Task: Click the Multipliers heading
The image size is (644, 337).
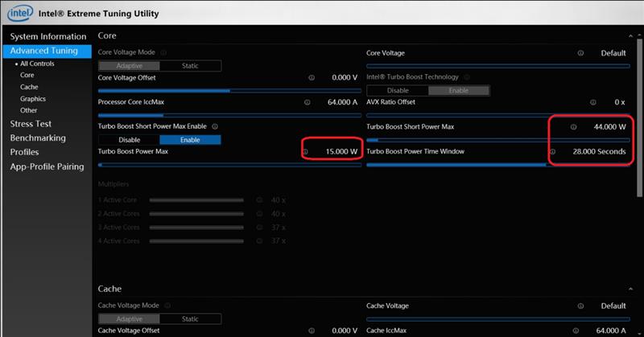Action: tap(114, 184)
